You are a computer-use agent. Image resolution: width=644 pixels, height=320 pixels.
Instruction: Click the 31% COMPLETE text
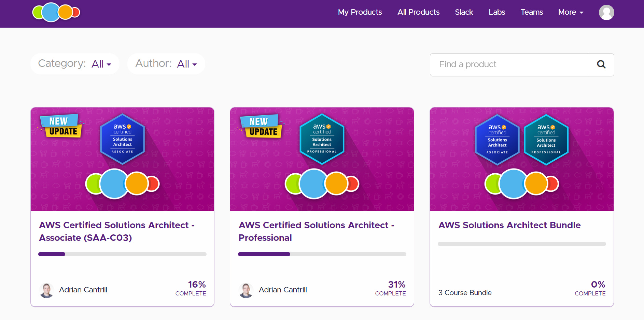coord(391,288)
